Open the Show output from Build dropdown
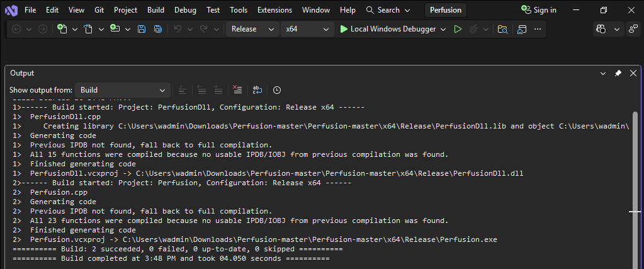644x269 pixels. (123, 90)
